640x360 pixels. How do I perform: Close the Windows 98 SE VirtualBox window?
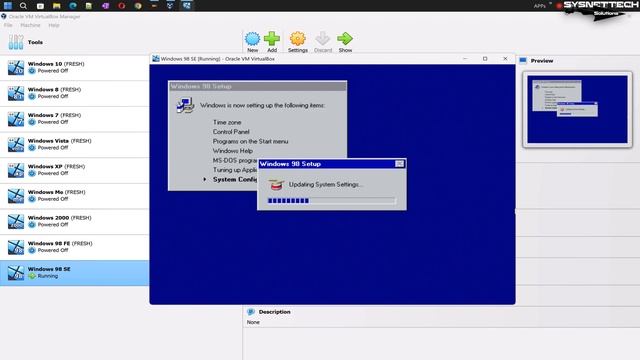point(505,59)
